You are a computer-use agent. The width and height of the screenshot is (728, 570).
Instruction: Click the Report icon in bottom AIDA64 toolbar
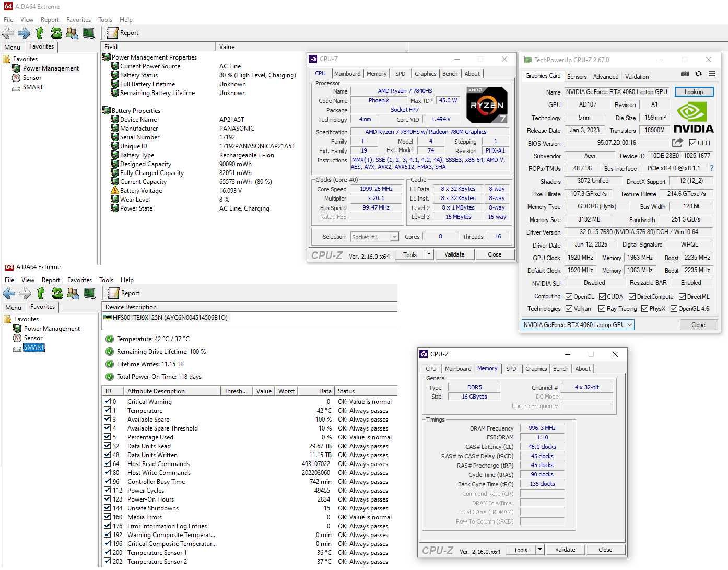113,293
